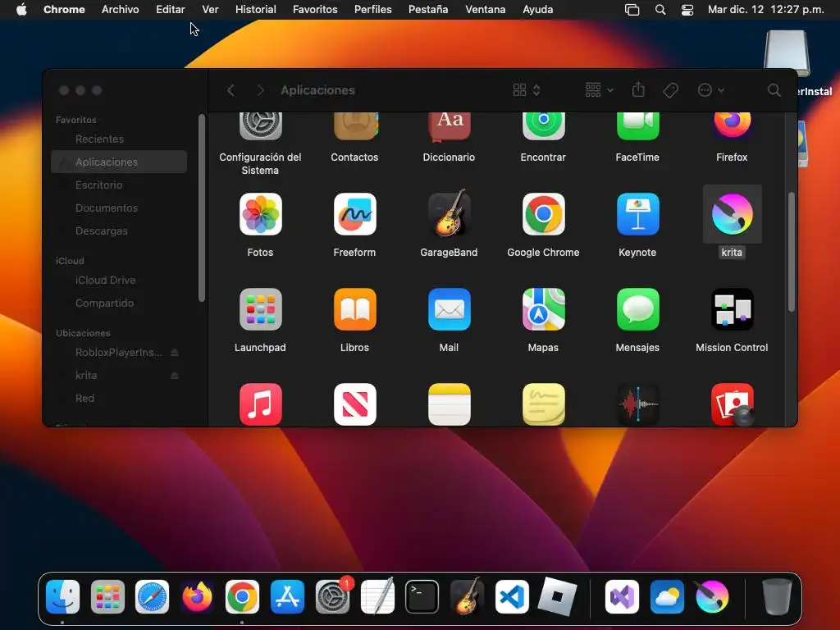The height and width of the screenshot is (630, 840).
Task: Select the Libros app icon
Action: pos(354,309)
